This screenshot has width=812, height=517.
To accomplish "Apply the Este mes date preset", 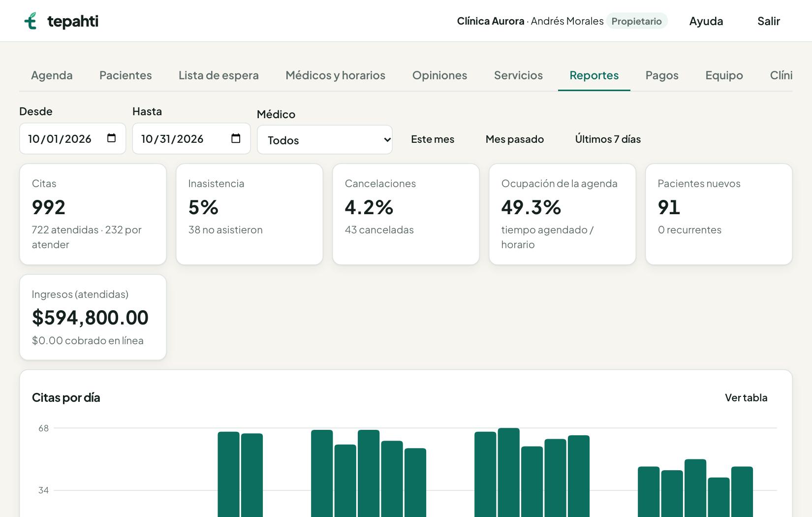I will coord(433,139).
